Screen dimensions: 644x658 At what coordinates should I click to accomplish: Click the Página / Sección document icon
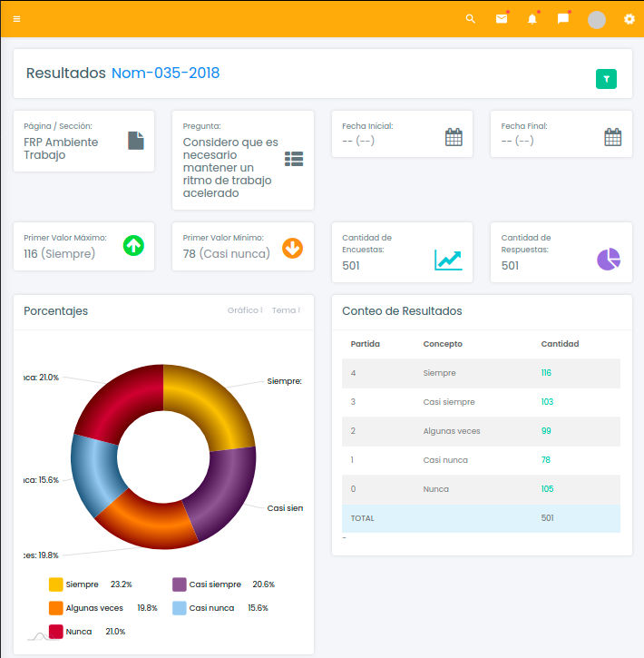coord(135,141)
